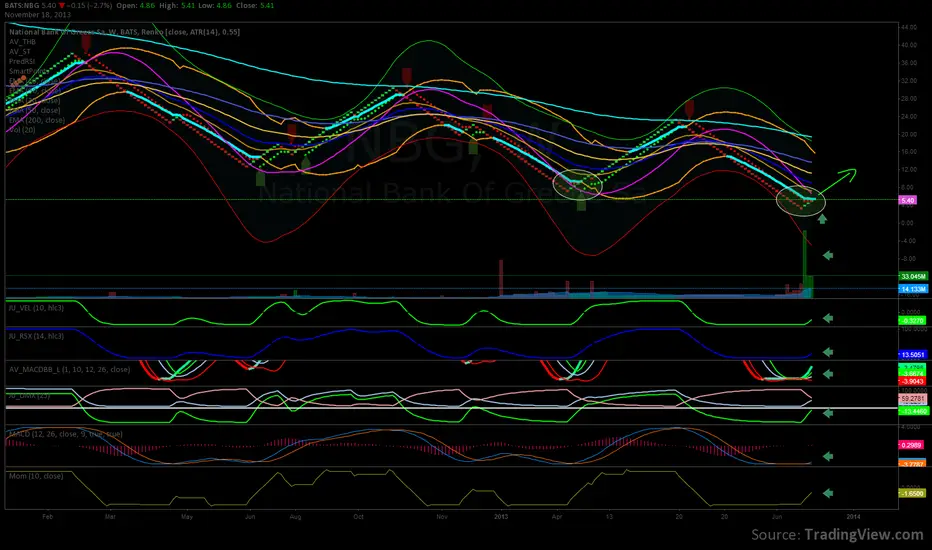The width and height of the screenshot is (932, 550).
Task: Select the Mar label on time axis
Action: click(x=110, y=517)
